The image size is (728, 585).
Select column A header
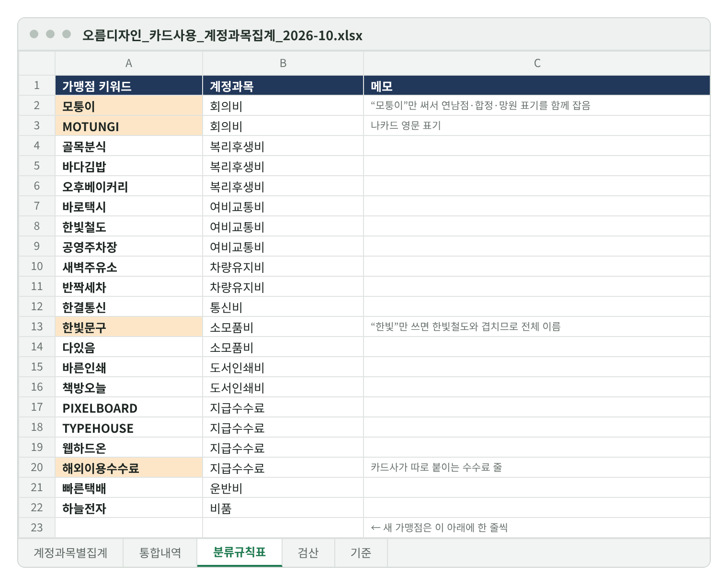(x=129, y=63)
